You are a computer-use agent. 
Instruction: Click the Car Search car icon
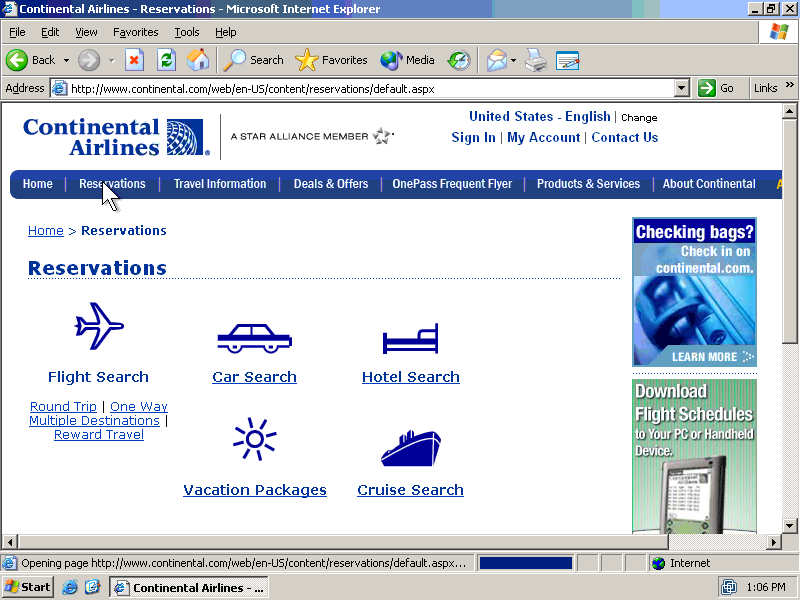coord(254,338)
